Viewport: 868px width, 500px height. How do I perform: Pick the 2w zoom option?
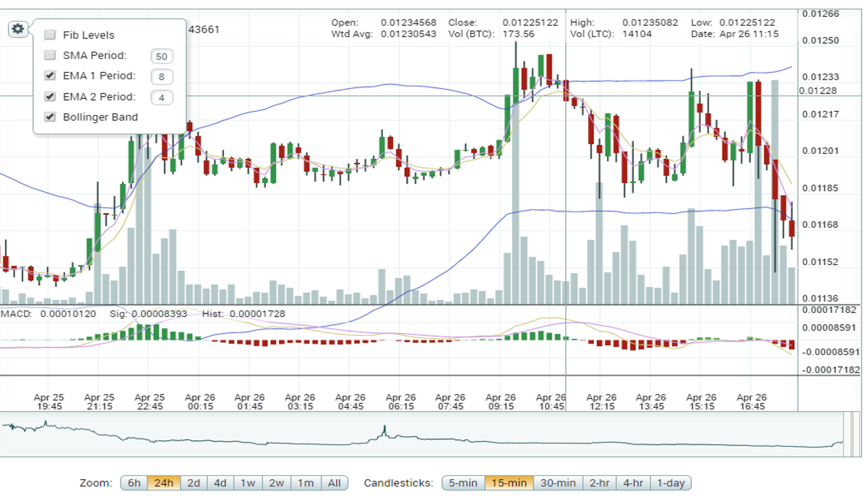pyautogui.click(x=276, y=483)
